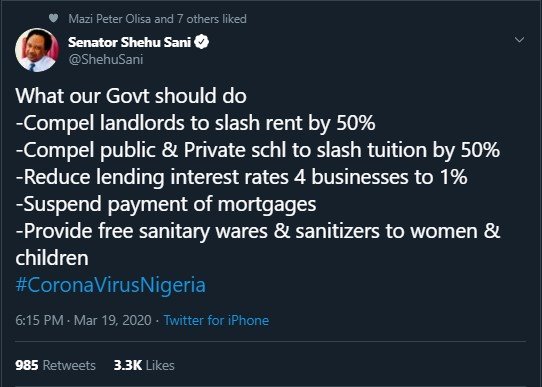Click the 'Provide free sanitary wares' line
This screenshot has height=387, width=542.
(258, 231)
